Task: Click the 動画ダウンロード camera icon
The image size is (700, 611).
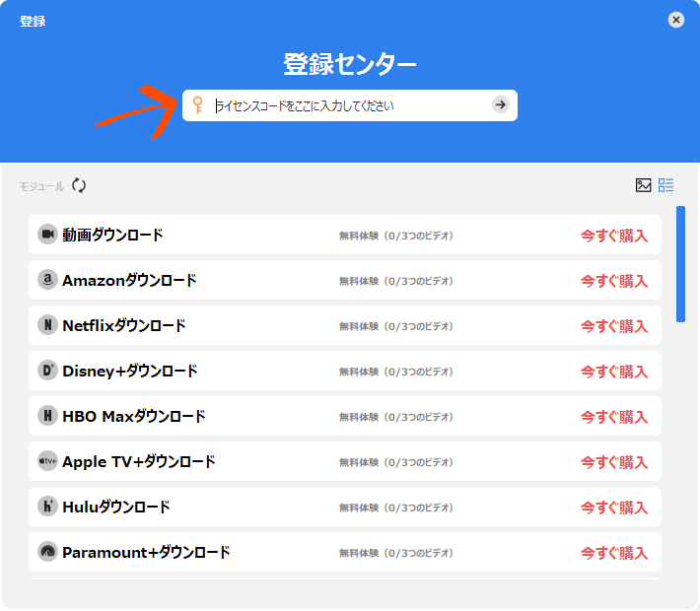Action: click(47, 235)
